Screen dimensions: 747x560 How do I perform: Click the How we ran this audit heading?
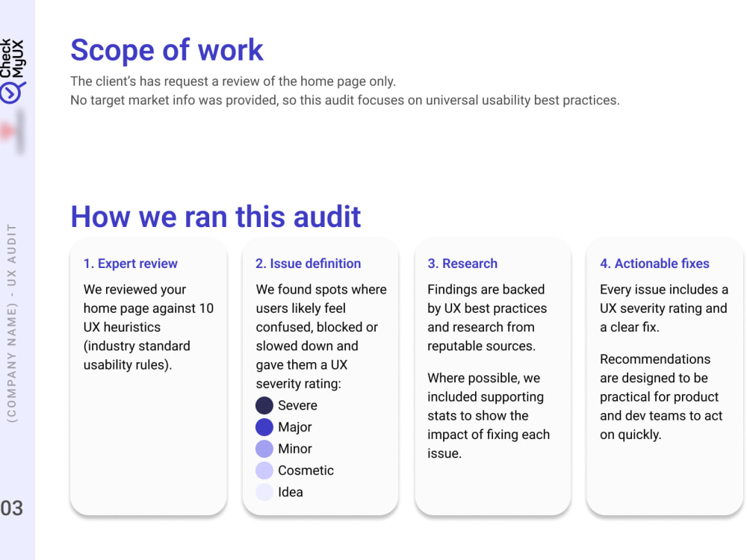tap(216, 217)
